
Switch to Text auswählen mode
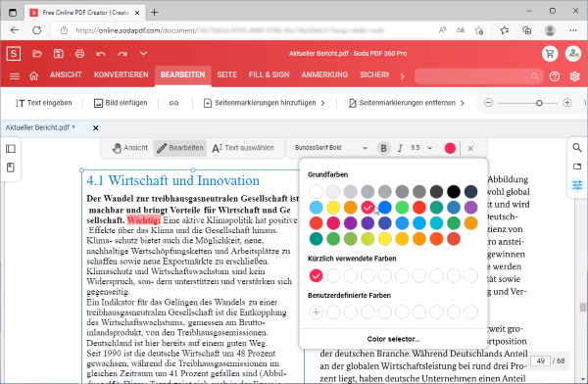[243, 148]
